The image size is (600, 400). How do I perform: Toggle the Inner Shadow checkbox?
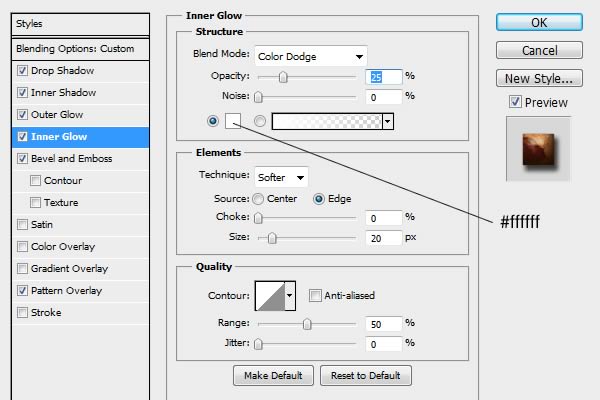pos(22,93)
